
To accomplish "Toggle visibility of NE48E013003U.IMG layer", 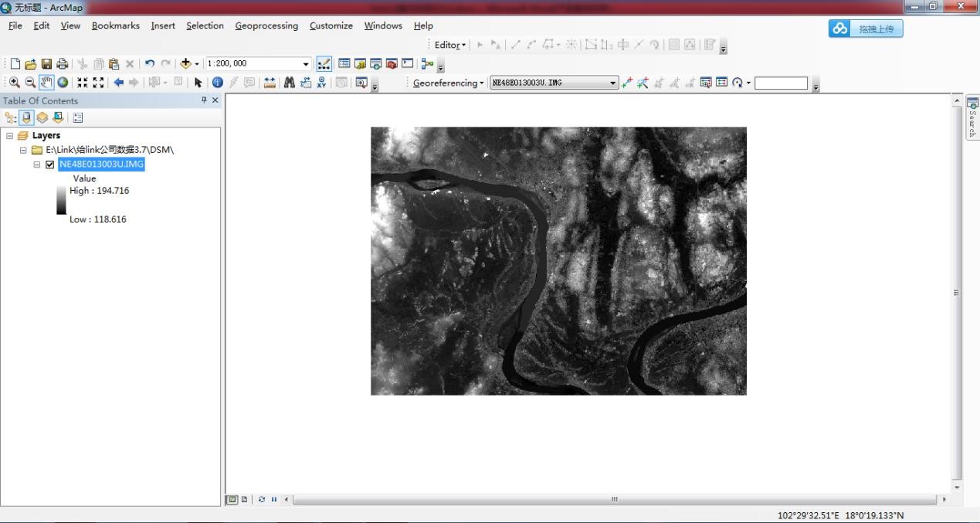I will click(x=50, y=165).
